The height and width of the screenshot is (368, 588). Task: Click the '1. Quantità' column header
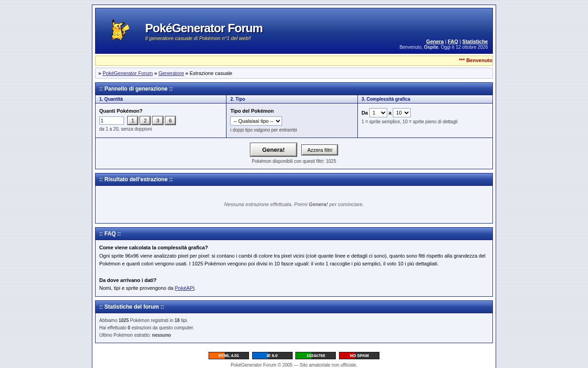(161, 99)
